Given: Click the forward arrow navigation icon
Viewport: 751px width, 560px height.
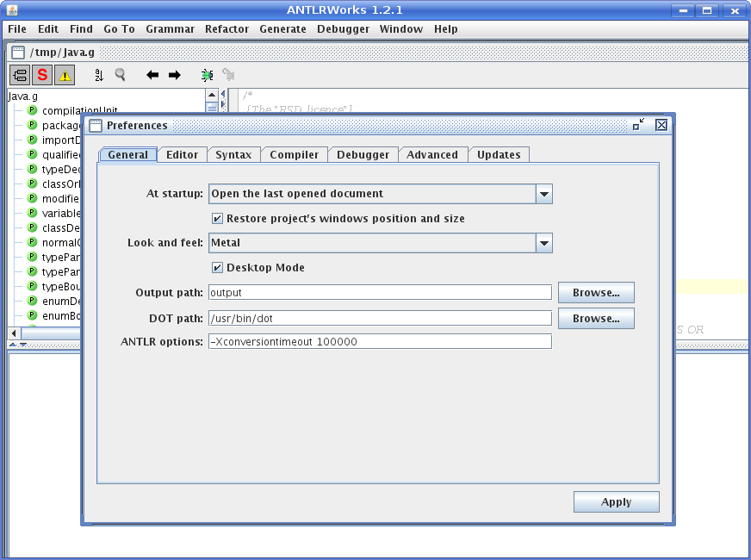Looking at the screenshot, I should pyautogui.click(x=174, y=75).
